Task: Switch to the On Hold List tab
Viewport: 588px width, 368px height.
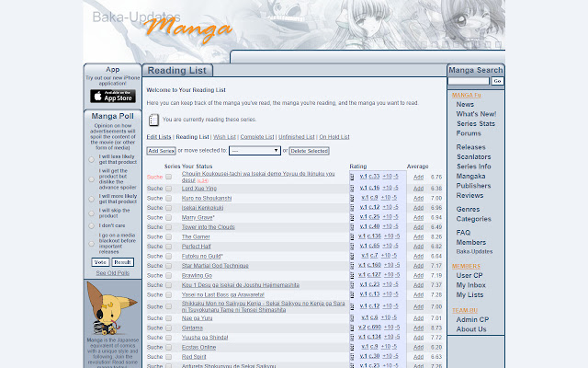Action: (334, 137)
